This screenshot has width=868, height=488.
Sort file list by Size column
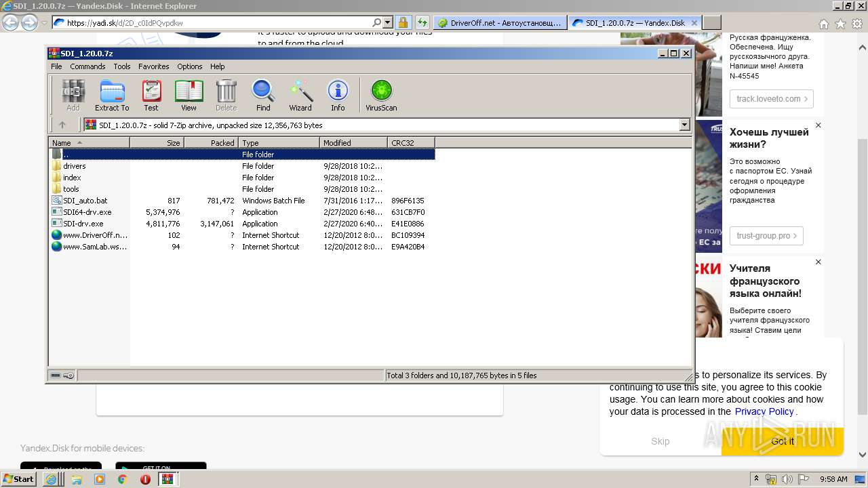pos(157,143)
